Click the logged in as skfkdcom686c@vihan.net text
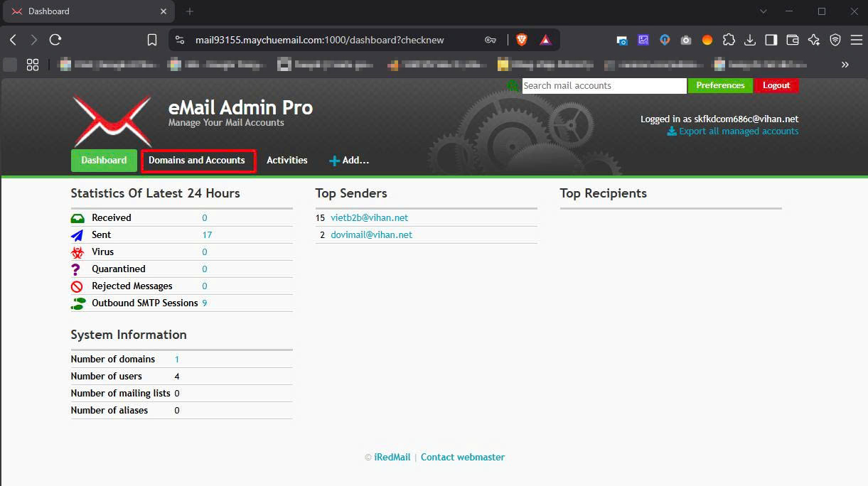 coord(719,119)
